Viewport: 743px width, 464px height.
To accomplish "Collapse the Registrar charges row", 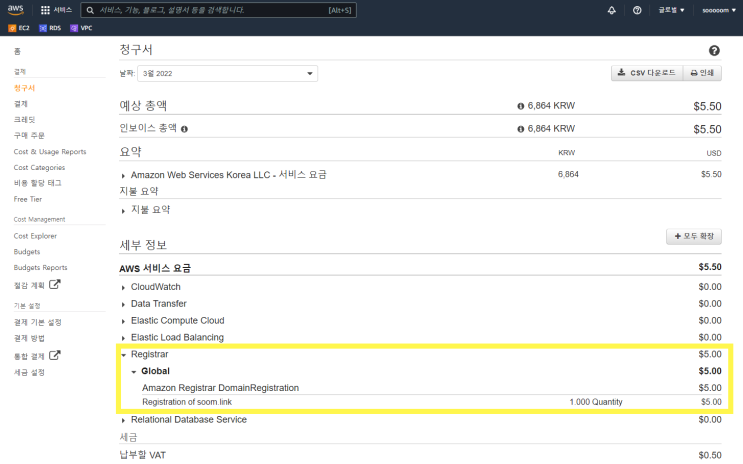I will click(124, 355).
